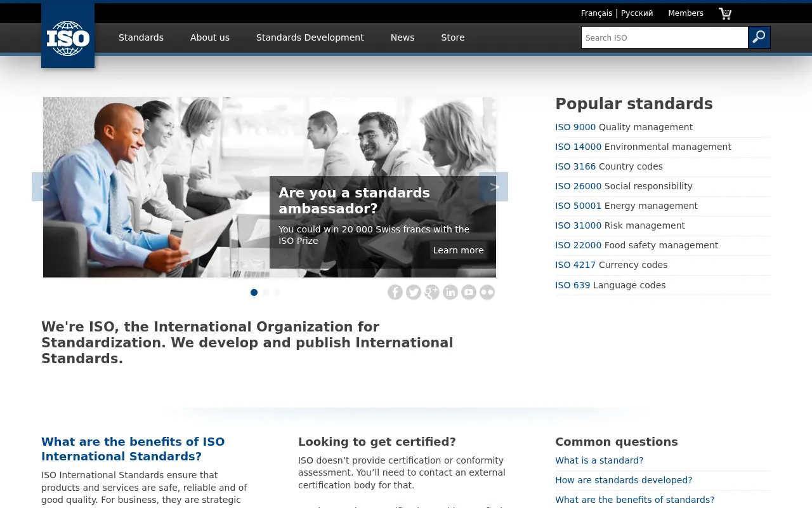Open 'What are the benefits of standards?' link
Viewport: 812px width, 508px height.
point(634,500)
